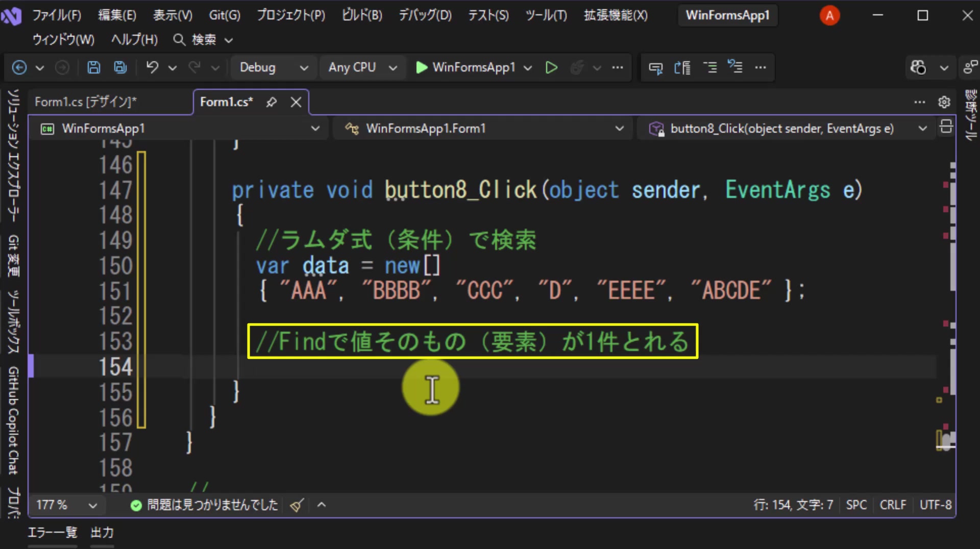Split the editor window with the split icon
Viewport: 980px width, 549px height.
pos(946,127)
